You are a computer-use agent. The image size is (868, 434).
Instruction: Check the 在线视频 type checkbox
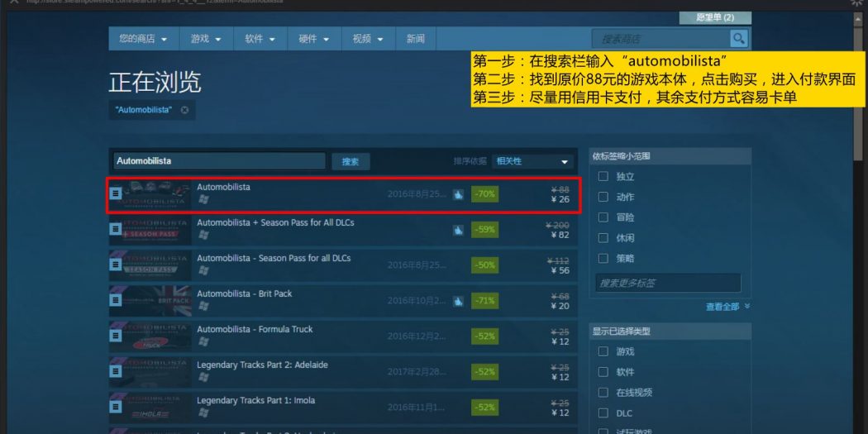(603, 393)
